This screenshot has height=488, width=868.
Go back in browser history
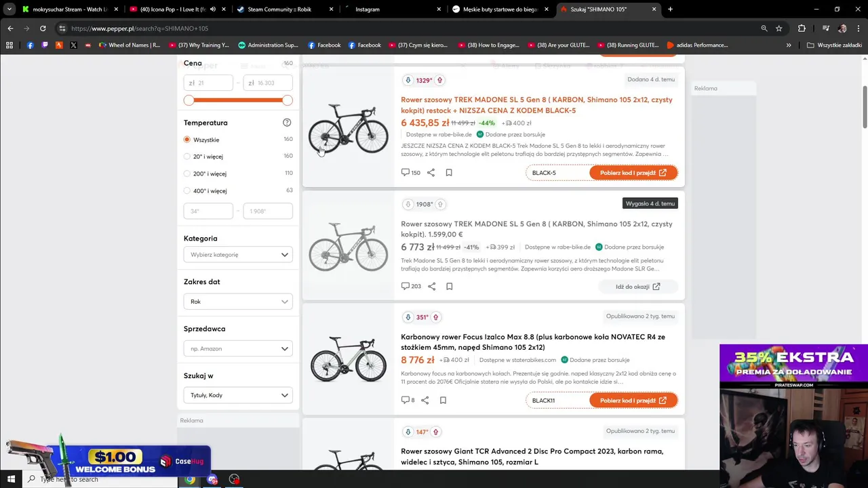(x=10, y=28)
